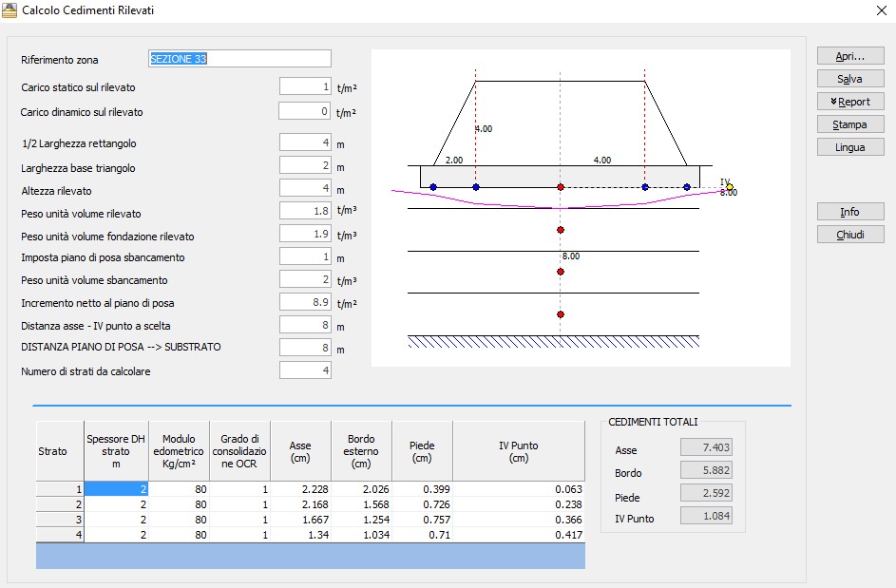896x588 pixels.
Task: Click the Grado di consolidazione OCR column header
Action: [239, 451]
